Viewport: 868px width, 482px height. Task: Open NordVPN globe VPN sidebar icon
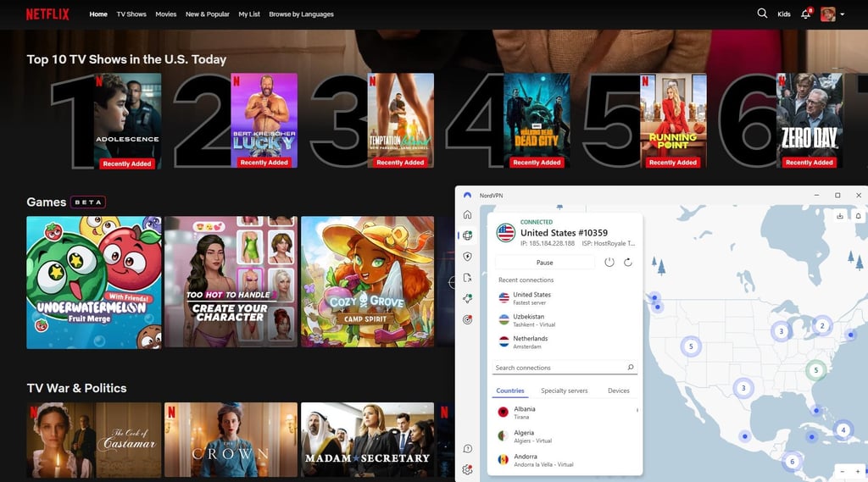(x=467, y=235)
